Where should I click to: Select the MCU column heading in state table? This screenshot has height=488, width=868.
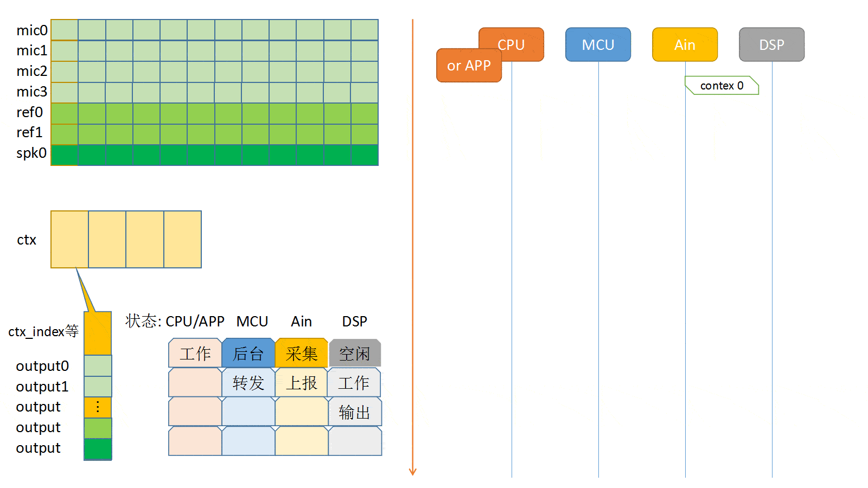pos(252,322)
